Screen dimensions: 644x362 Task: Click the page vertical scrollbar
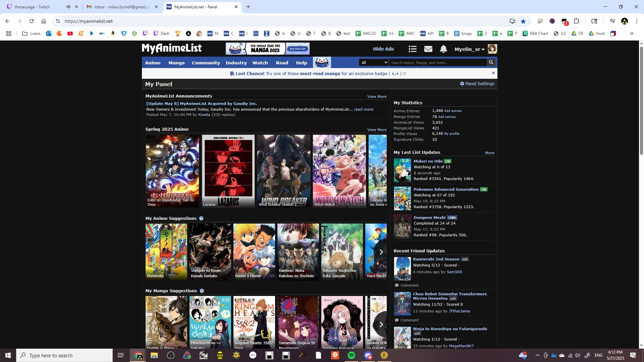[641, 101]
